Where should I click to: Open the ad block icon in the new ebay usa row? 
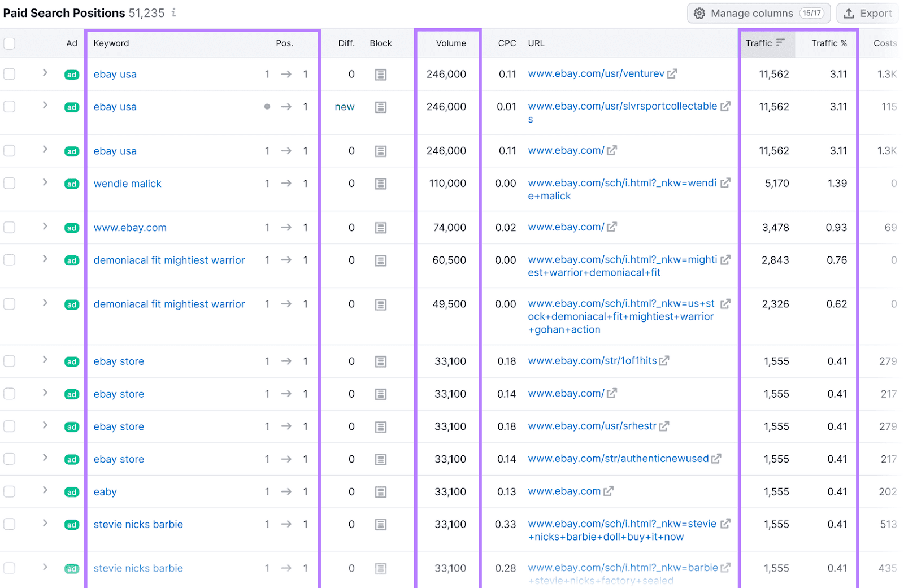[x=381, y=107]
